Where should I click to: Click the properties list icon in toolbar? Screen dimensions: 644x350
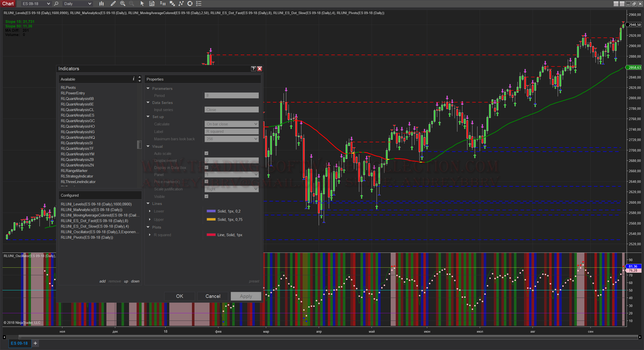(x=199, y=4)
